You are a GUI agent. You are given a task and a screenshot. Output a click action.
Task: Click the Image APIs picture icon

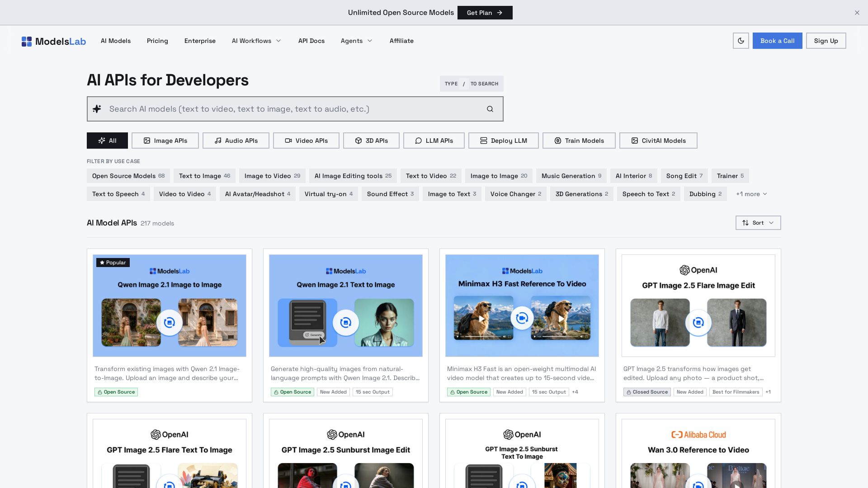(147, 141)
